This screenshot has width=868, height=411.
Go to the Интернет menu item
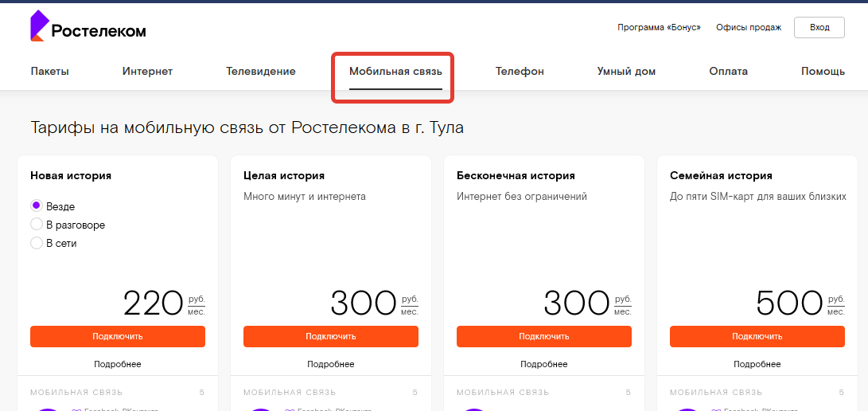pyautogui.click(x=147, y=72)
